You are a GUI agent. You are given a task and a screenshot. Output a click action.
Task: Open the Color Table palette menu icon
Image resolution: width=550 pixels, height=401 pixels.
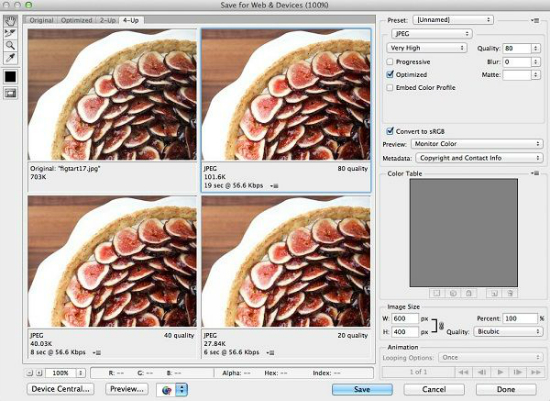point(535,173)
